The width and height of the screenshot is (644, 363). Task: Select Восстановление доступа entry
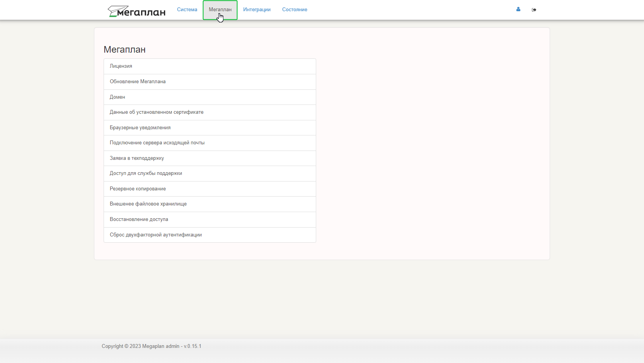(210, 219)
